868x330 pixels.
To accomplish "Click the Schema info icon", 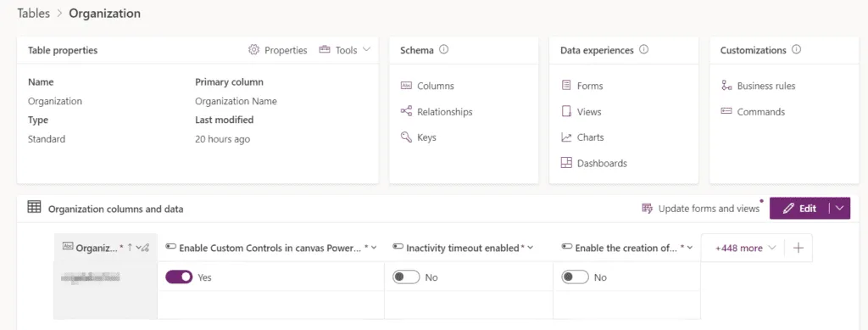I will pyautogui.click(x=443, y=50).
